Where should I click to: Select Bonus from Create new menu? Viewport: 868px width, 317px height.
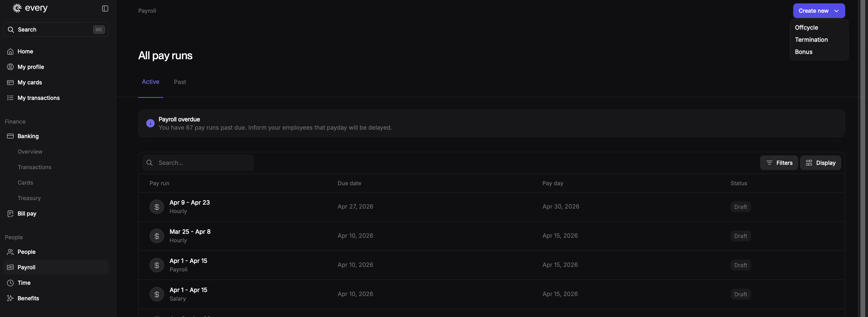(x=803, y=52)
